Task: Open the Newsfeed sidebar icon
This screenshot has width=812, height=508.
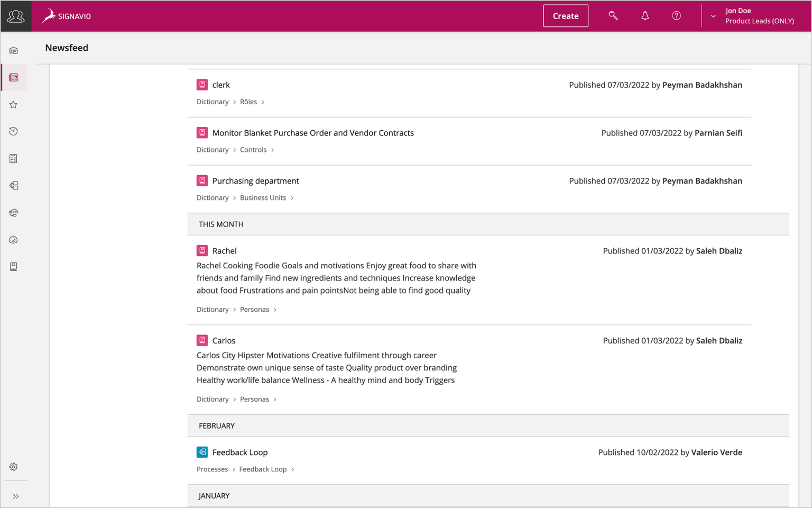Action: [13, 77]
